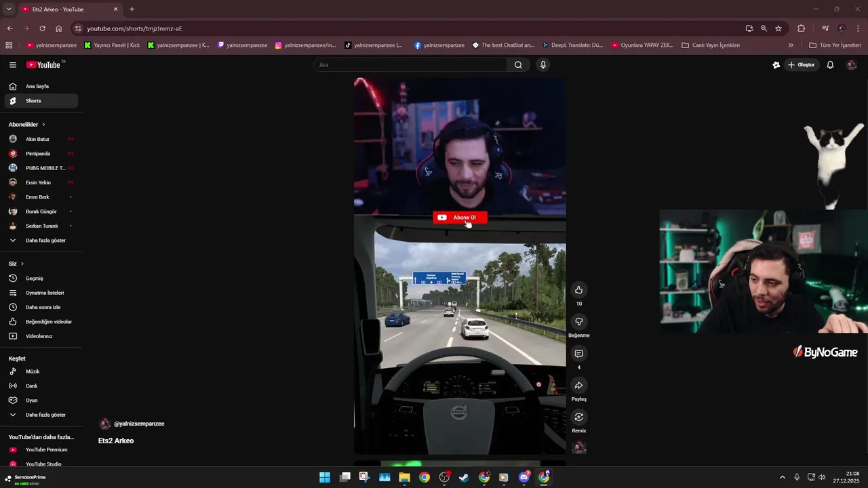Screen dimensions: 868x488
Task: Open the Short's comments
Action: (578, 354)
